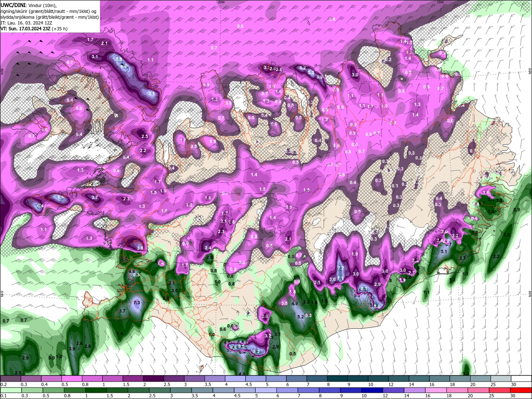Click the bold UWC/DINI title text
The width and height of the screenshot is (532, 399).
[13, 5]
